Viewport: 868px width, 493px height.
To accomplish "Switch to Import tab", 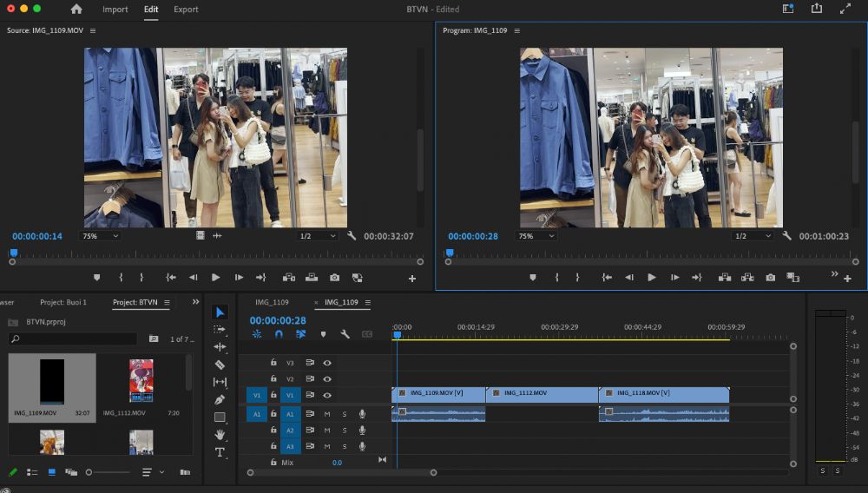I will 115,10.
